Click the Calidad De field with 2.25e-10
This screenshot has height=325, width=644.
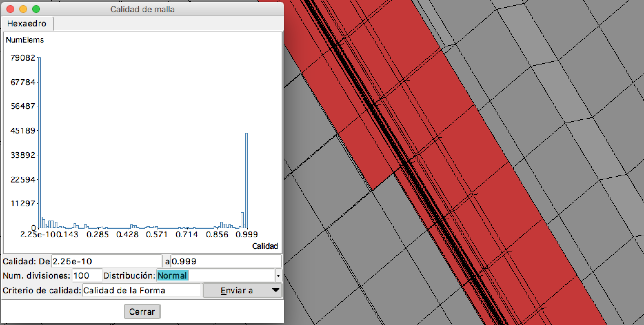point(106,261)
